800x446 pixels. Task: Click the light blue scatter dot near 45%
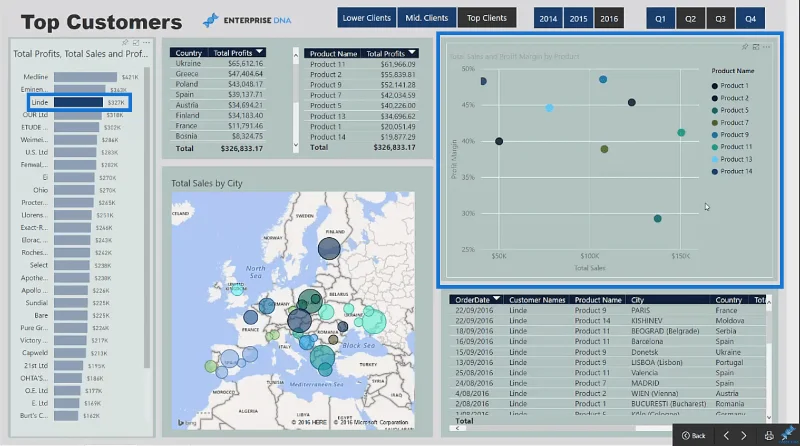click(x=549, y=108)
